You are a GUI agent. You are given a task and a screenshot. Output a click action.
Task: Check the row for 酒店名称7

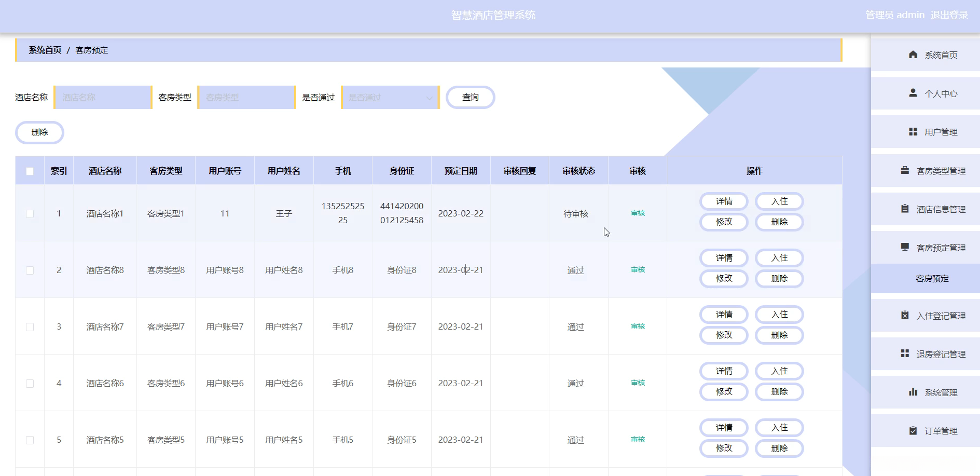(30, 327)
